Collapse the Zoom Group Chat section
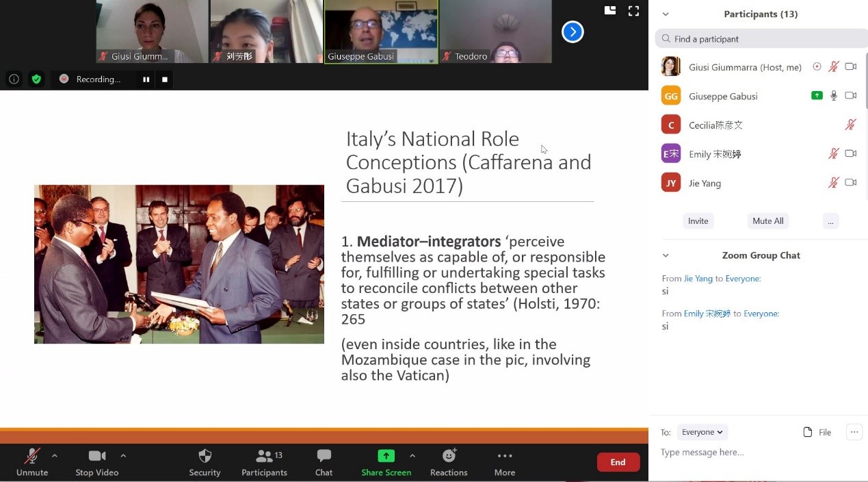 (666, 255)
